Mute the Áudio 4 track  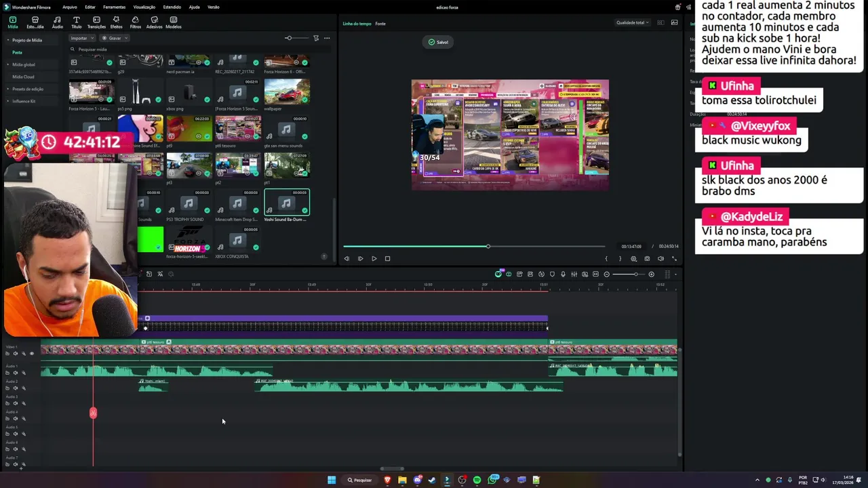coord(16,419)
